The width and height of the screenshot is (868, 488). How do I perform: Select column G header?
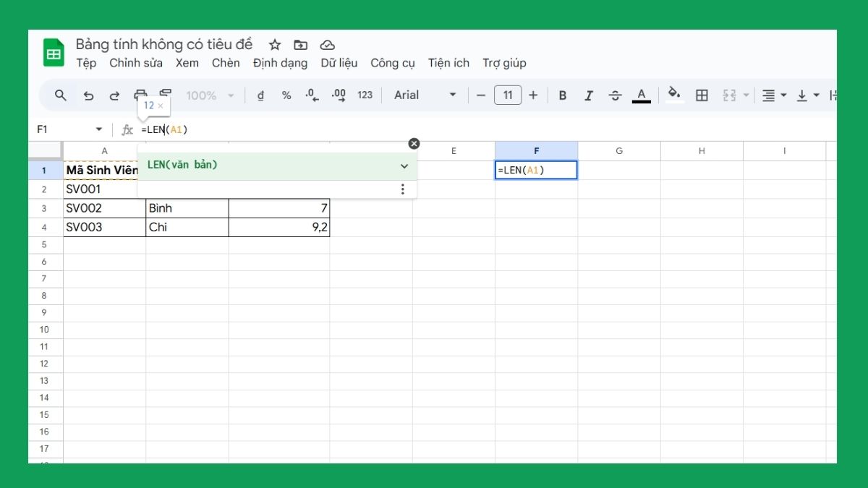pyautogui.click(x=619, y=150)
